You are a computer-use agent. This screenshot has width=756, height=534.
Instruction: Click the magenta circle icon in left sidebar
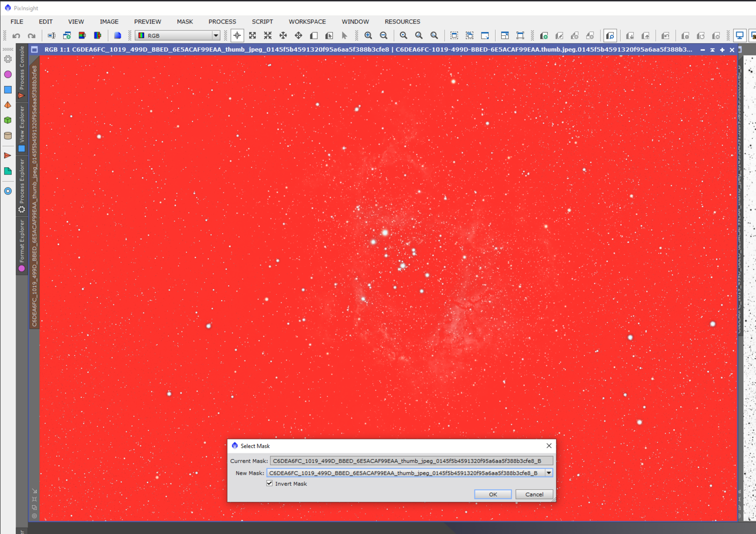(8, 74)
